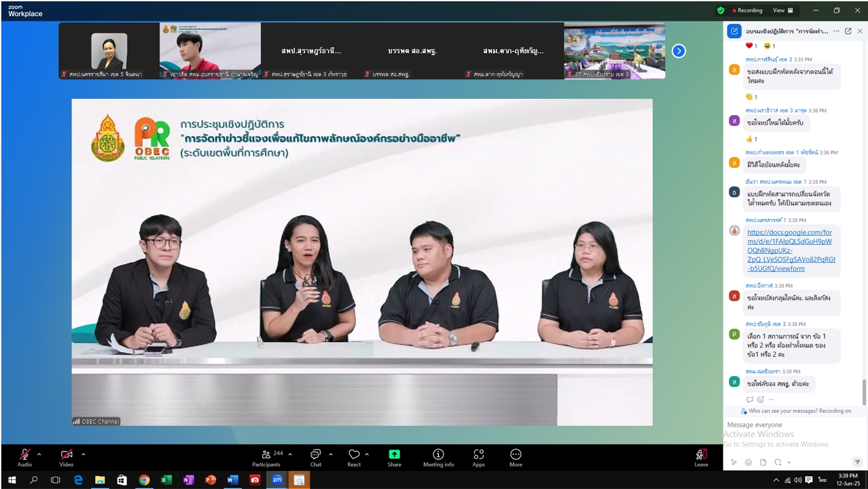Image resolution: width=868 pixels, height=489 pixels.
Task: Add reaction to the last chat message
Action: pyautogui.click(x=760, y=399)
